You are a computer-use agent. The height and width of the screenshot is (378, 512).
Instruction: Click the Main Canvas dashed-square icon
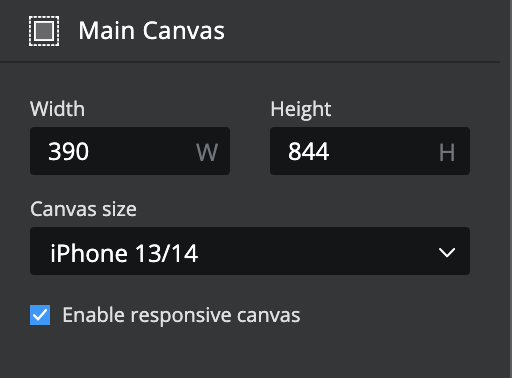point(44,31)
